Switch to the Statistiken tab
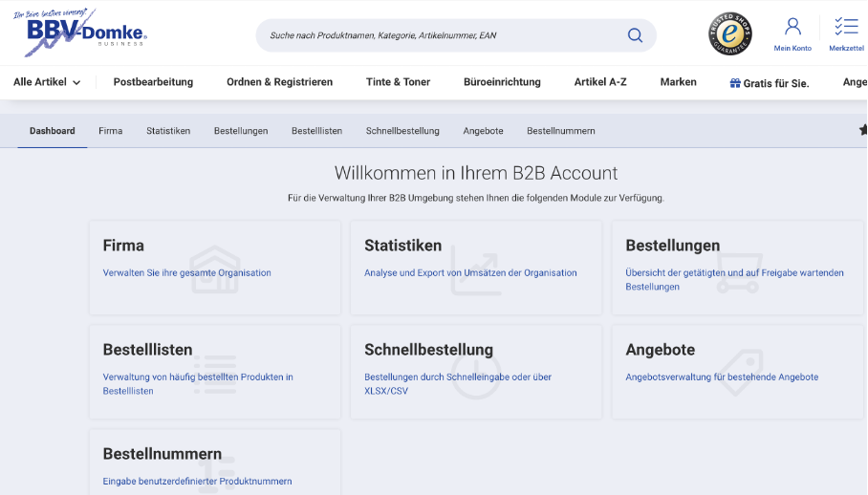The width and height of the screenshot is (868, 495). point(168,131)
